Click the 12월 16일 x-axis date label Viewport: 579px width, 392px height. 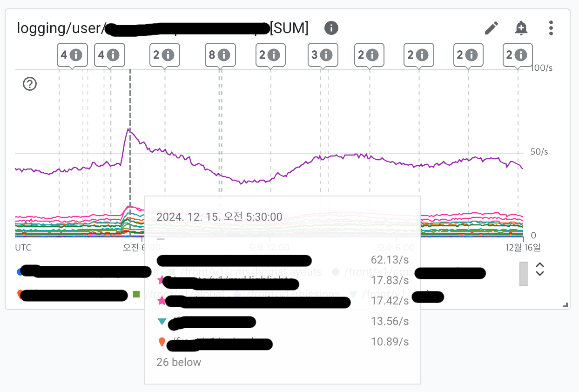523,247
